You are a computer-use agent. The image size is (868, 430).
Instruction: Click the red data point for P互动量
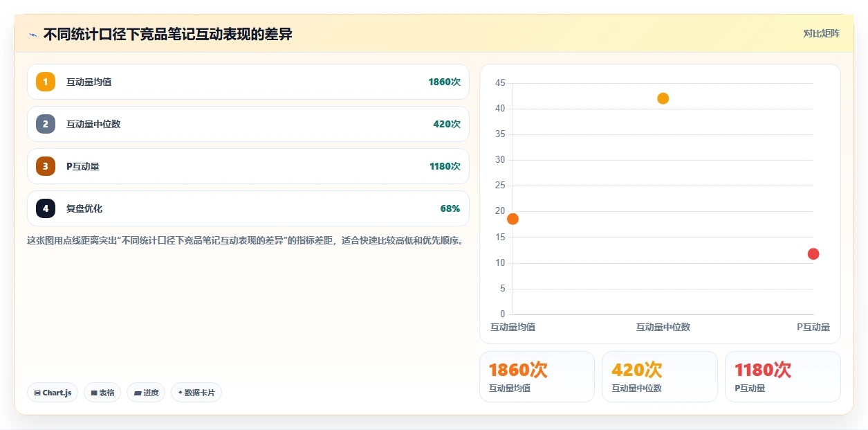point(813,253)
